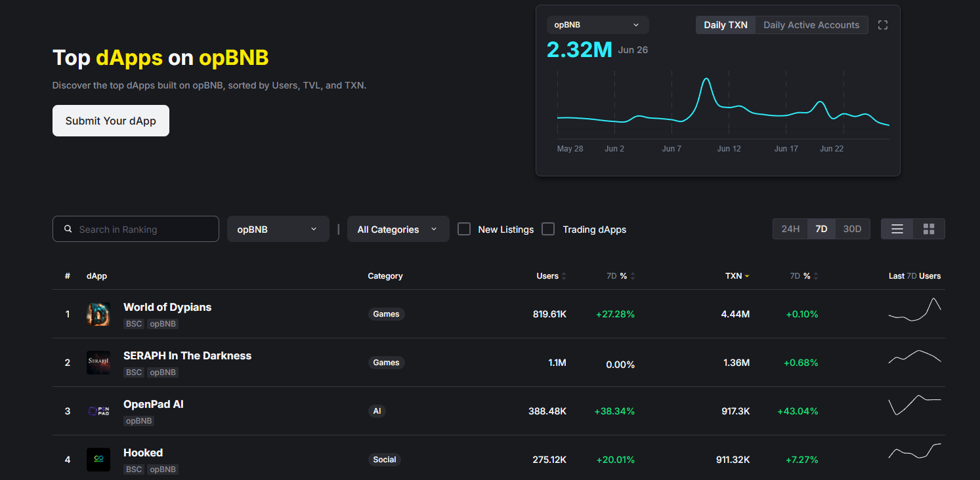Sort by TXN 7D % arrows
The height and width of the screenshot is (480, 980).
(x=816, y=276)
